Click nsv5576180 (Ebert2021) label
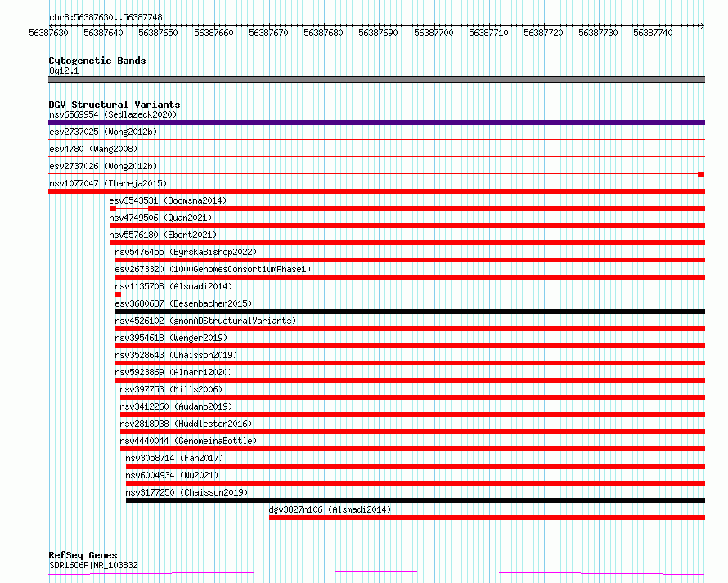Image resolution: width=728 pixels, height=583 pixels. pos(163,235)
